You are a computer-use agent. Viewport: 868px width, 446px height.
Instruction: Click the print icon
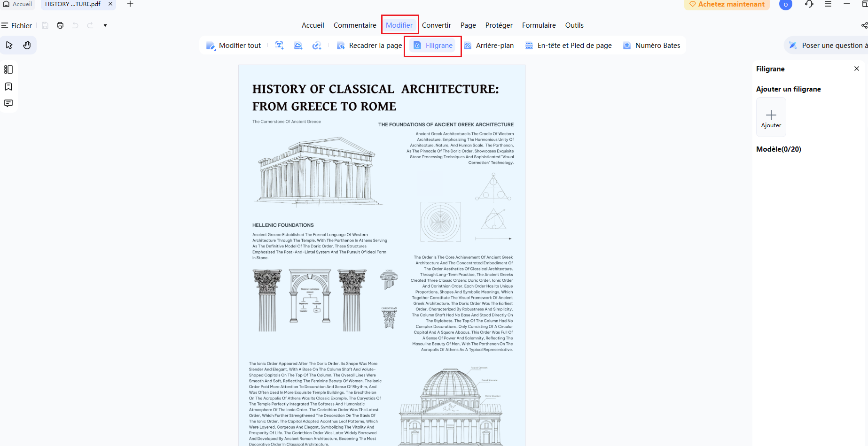60,25
